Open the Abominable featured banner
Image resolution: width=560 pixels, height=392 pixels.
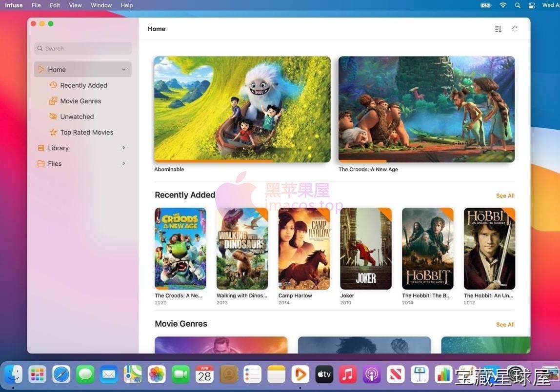(242, 109)
